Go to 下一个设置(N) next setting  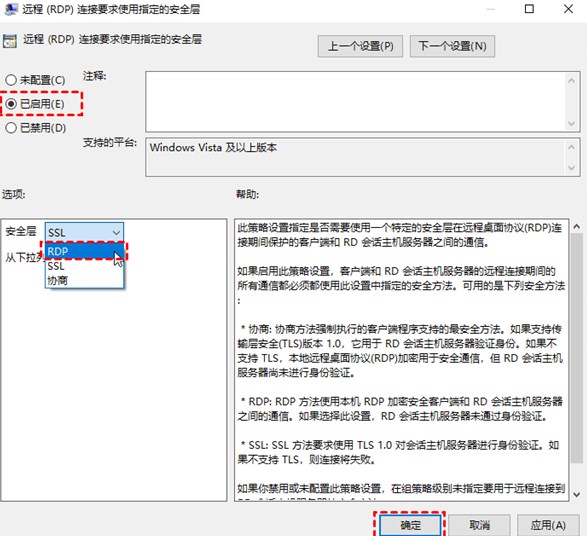click(452, 46)
